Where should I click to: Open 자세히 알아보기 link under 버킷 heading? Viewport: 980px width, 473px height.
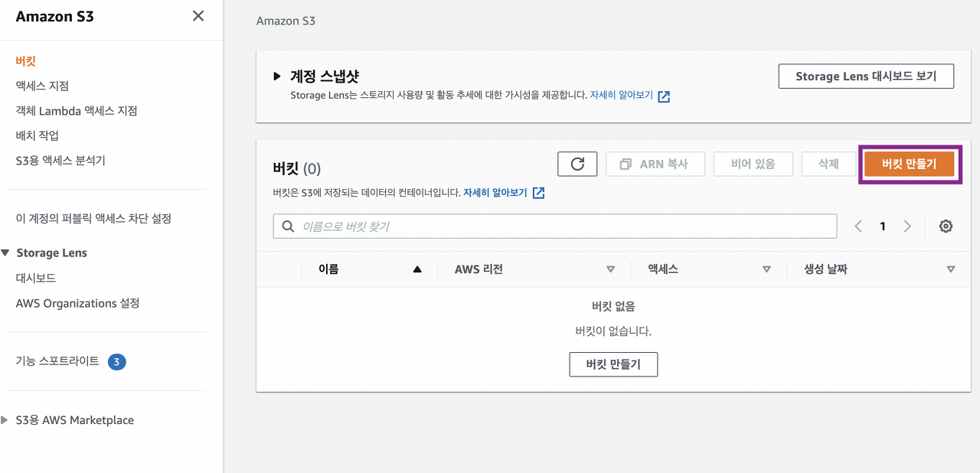coord(495,193)
